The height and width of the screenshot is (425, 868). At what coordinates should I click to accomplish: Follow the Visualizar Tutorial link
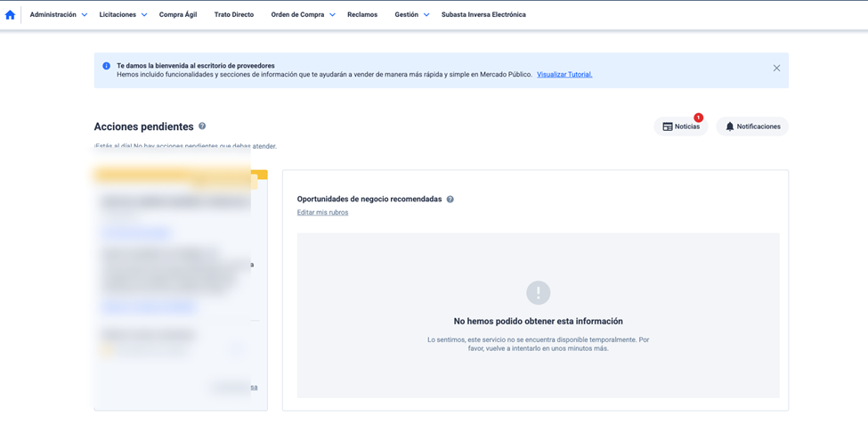pyautogui.click(x=564, y=75)
